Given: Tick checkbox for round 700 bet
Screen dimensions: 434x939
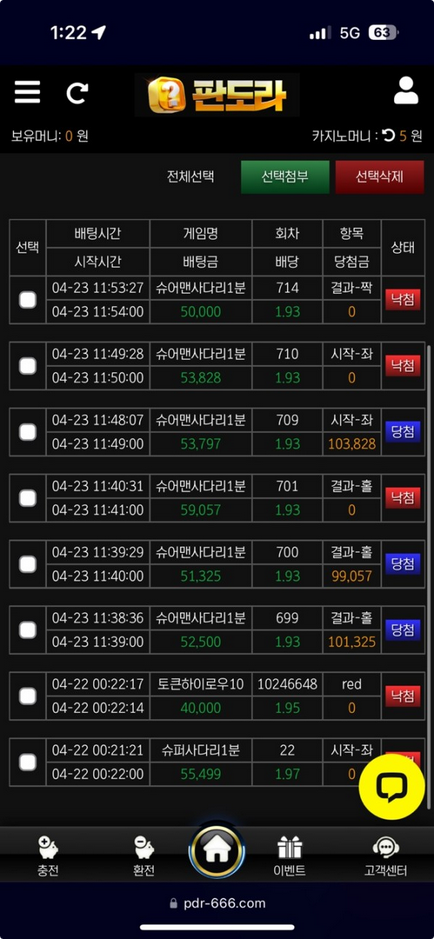Looking at the screenshot, I should pyautogui.click(x=28, y=564).
